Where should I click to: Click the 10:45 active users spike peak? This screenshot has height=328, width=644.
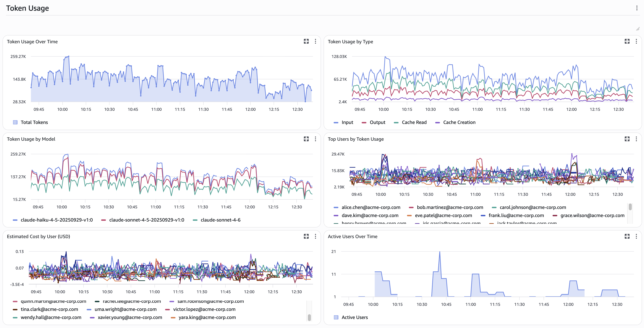tap(440, 252)
